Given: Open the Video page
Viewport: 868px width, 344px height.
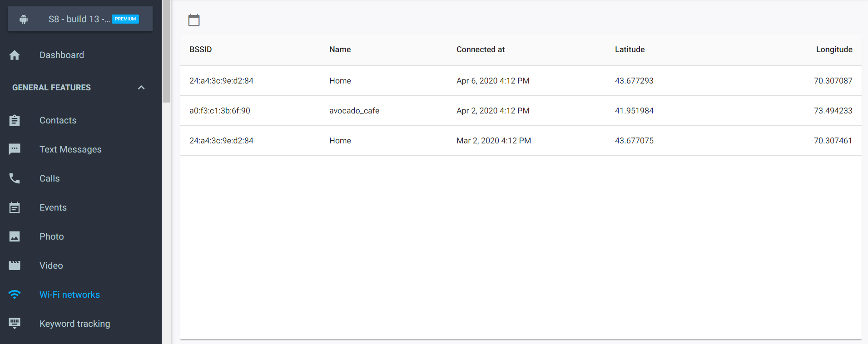Looking at the screenshot, I should [x=51, y=265].
